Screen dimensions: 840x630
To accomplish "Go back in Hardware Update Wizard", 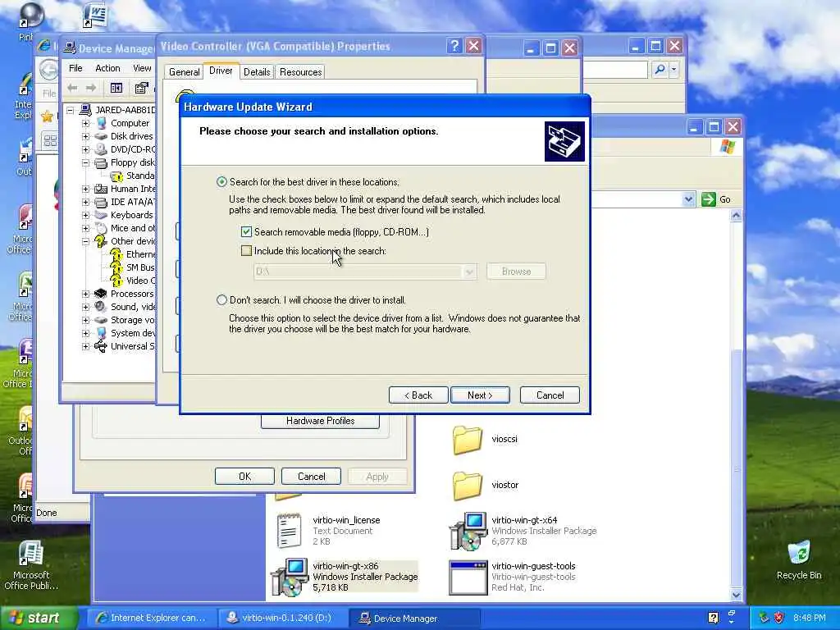I will coord(418,395).
